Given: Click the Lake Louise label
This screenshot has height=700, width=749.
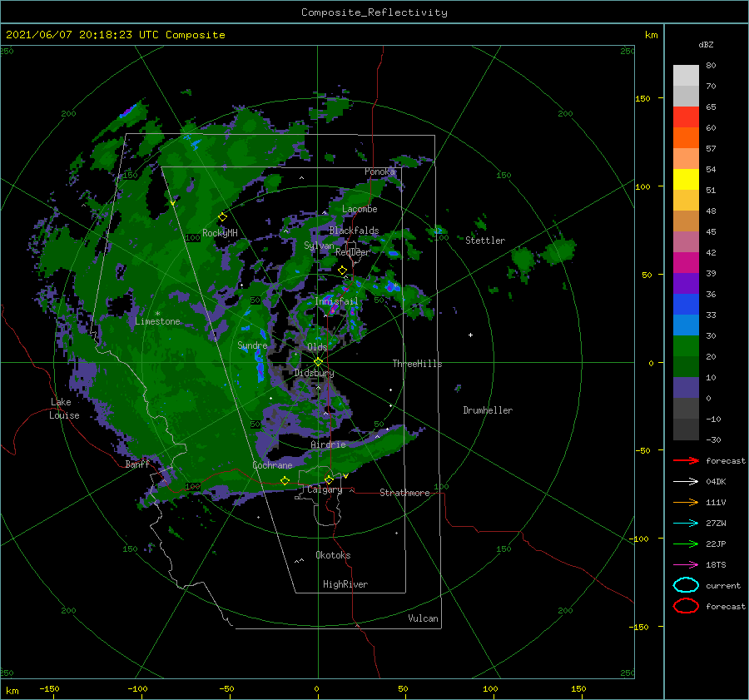Looking at the screenshot, I should [64, 409].
